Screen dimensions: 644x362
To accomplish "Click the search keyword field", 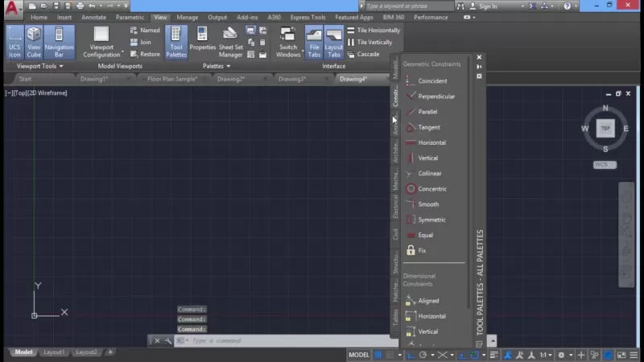I will pos(409,6).
